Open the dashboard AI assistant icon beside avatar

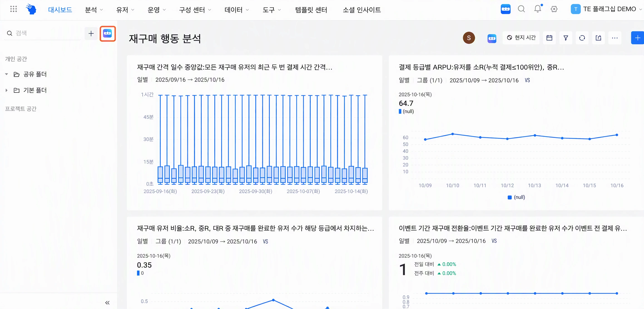pyautogui.click(x=491, y=38)
